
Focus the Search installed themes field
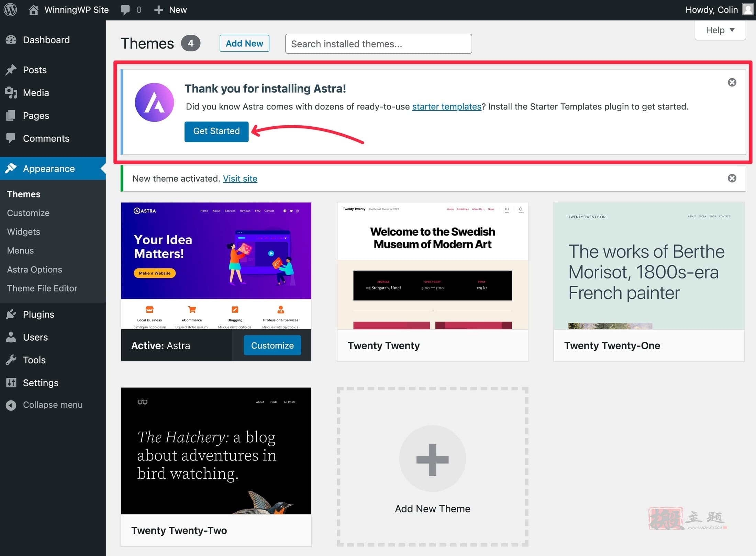[x=378, y=44]
